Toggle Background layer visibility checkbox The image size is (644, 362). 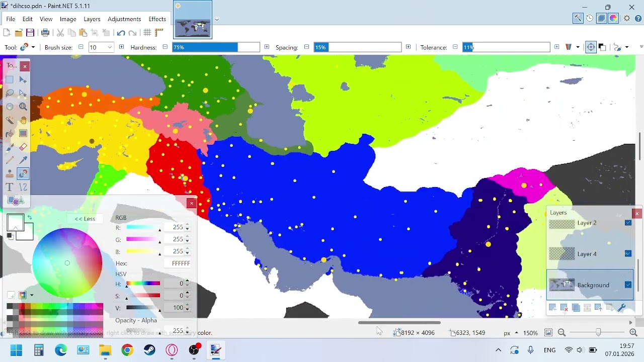click(628, 285)
